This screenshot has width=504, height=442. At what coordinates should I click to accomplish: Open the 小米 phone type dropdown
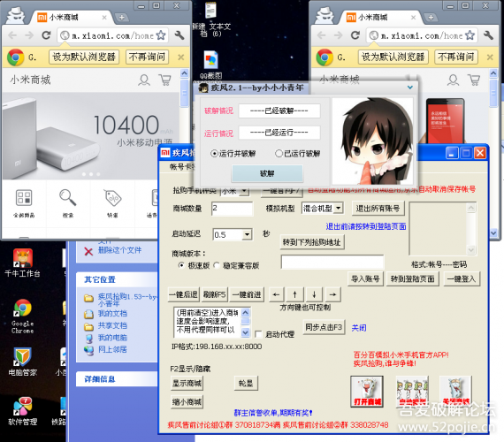pos(245,191)
